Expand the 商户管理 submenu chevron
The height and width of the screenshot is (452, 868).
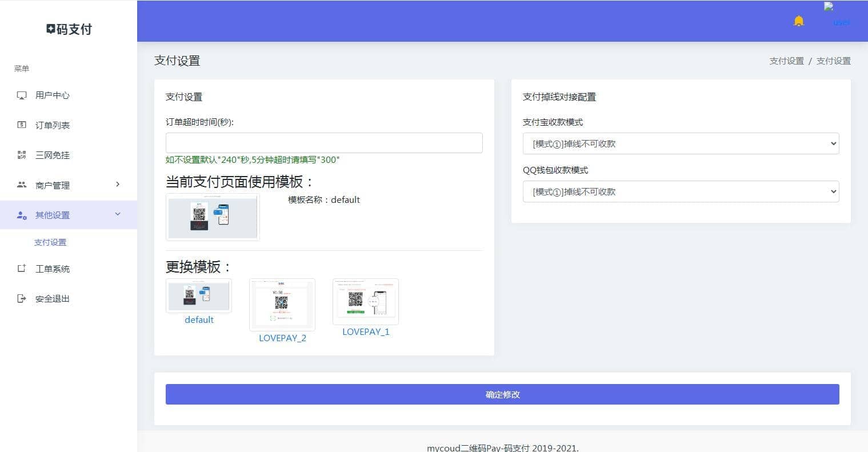(x=118, y=184)
